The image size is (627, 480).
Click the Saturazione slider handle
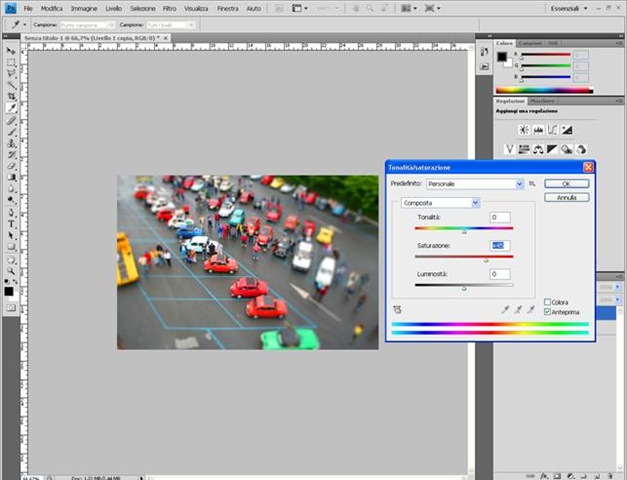point(487,259)
